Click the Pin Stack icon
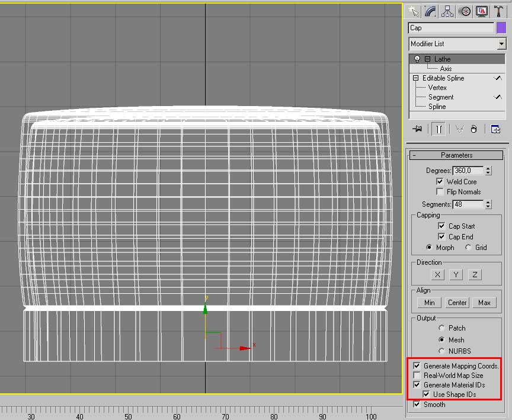 (x=418, y=129)
